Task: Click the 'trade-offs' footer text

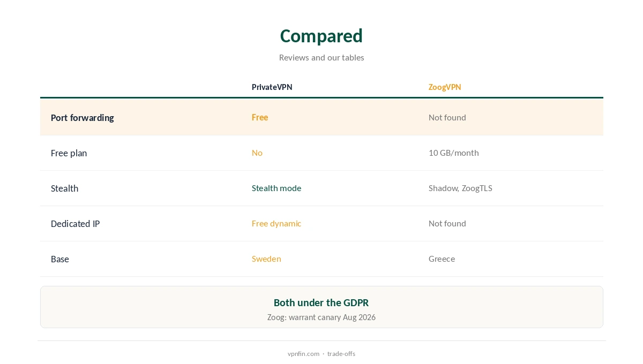Action: [341, 353]
